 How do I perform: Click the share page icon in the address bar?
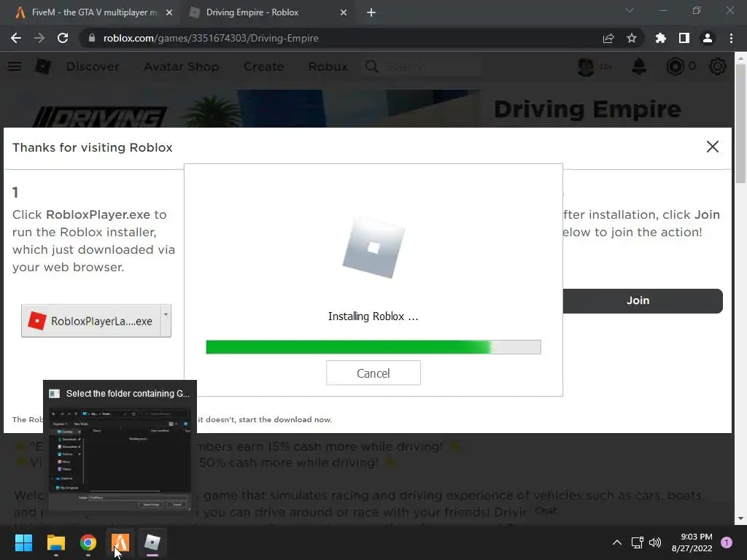(608, 38)
